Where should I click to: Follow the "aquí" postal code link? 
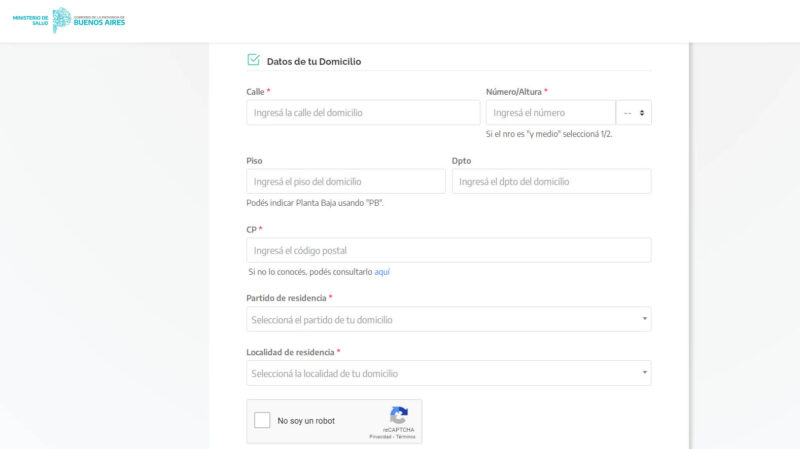pyautogui.click(x=382, y=272)
